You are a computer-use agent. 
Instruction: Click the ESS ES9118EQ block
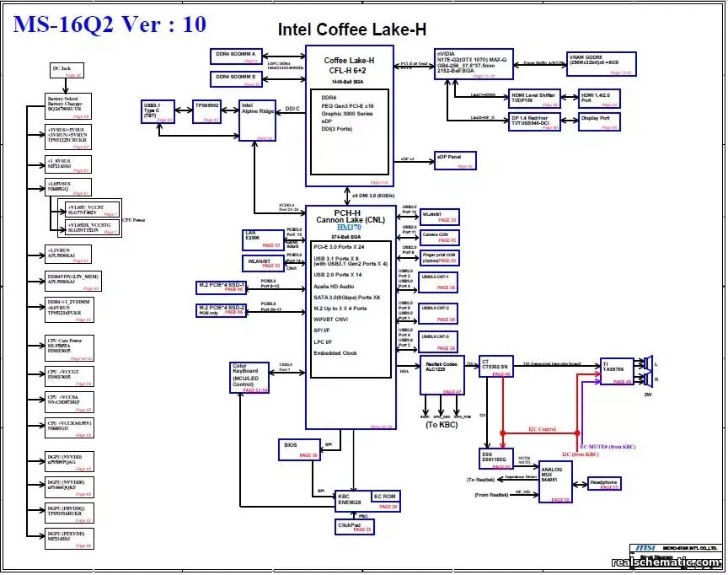coord(495,459)
